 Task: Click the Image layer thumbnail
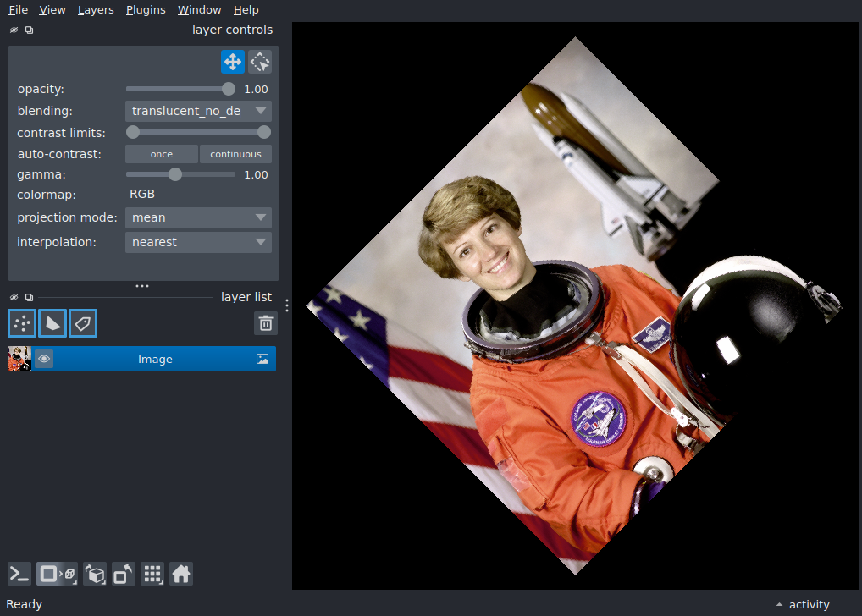tap(19, 359)
